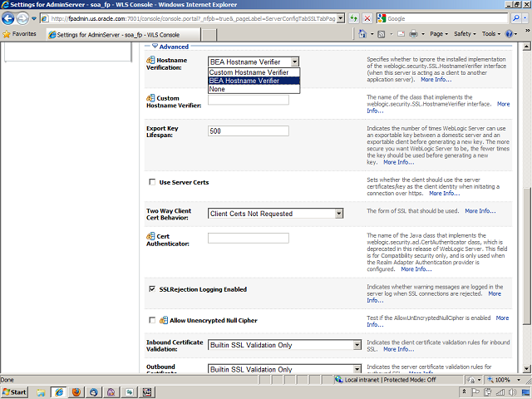Click the browser Forward arrow button

pyautogui.click(x=22, y=18)
